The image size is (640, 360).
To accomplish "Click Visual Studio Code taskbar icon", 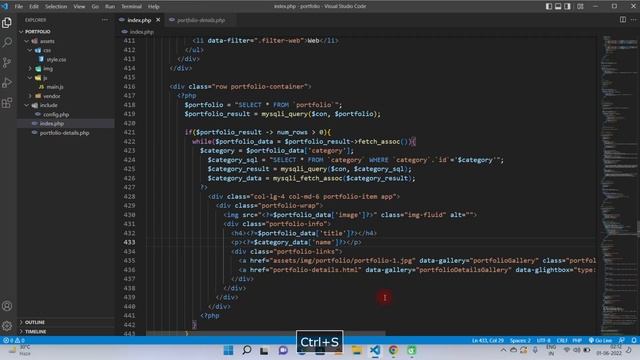I will tap(375, 350).
